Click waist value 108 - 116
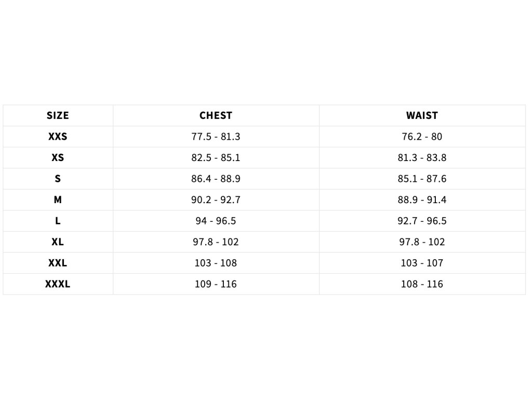The height and width of the screenshot is (399, 532). tap(422, 284)
